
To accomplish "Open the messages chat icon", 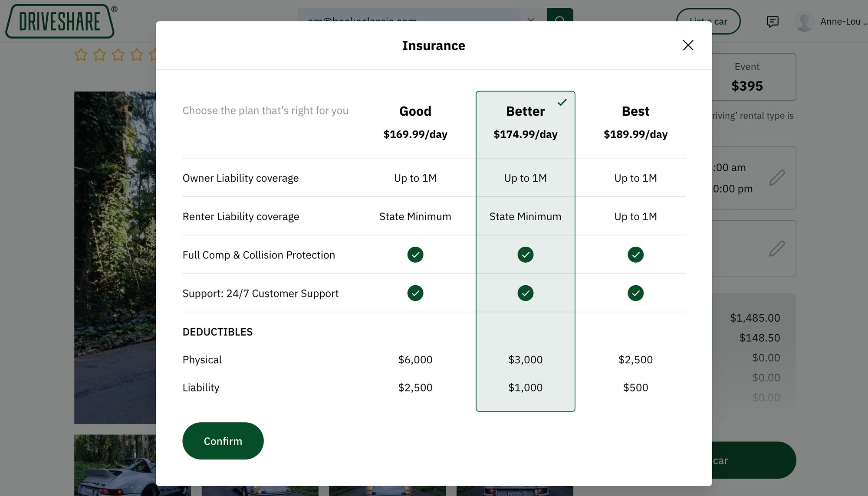I will pyautogui.click(x=773, y=21).
